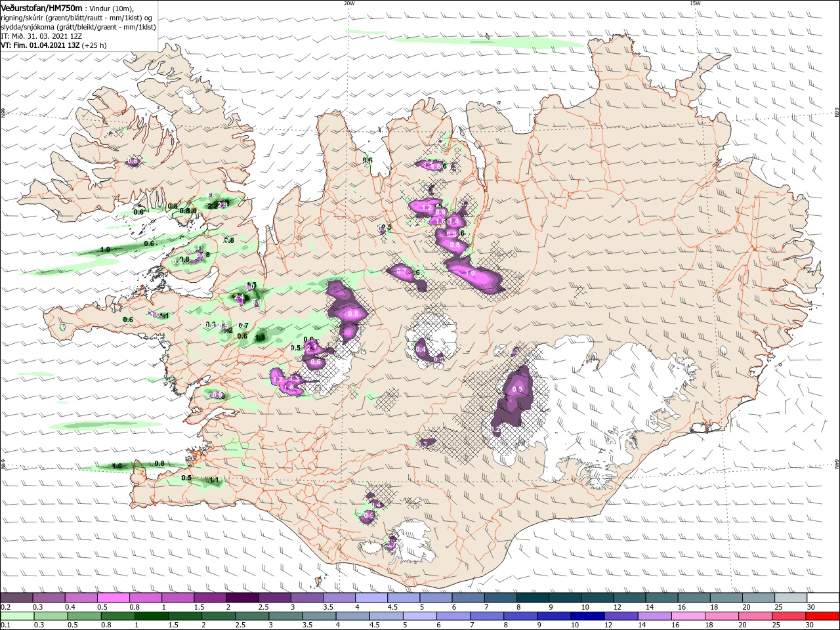Click the snow legend label '0.2'
The height and width of the screenshot is (630, 840).
[x=5, y=607]
